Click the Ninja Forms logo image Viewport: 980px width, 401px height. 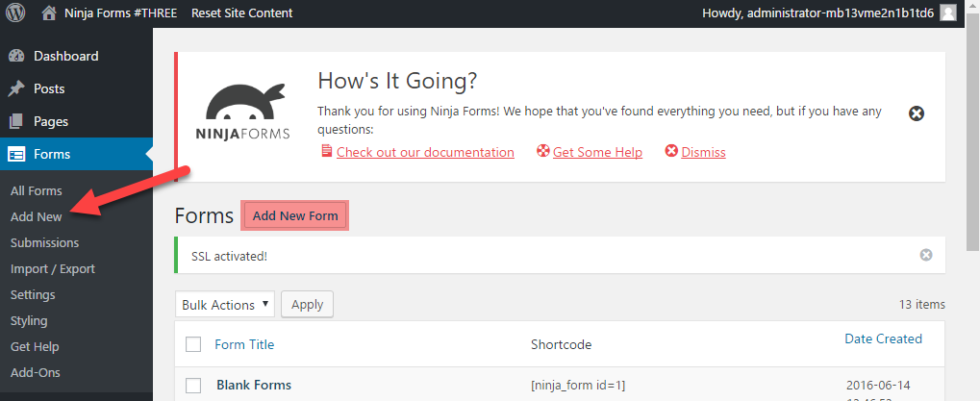pyautogui.click(x=242, y=112)
